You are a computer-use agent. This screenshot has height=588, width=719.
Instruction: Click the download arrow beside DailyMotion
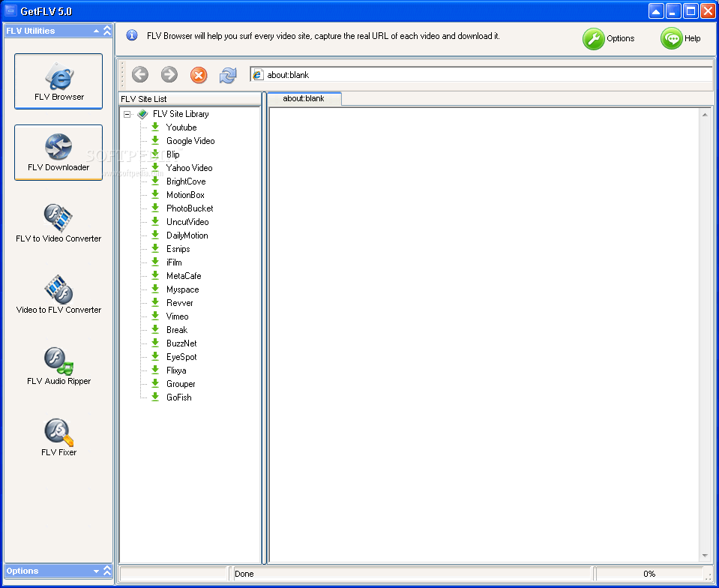(155, 235)
